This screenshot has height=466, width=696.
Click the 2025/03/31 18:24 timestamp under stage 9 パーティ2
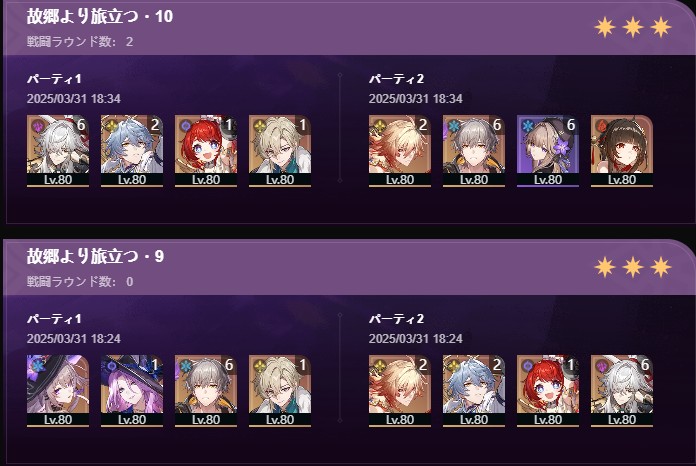(x=415, y=339)
